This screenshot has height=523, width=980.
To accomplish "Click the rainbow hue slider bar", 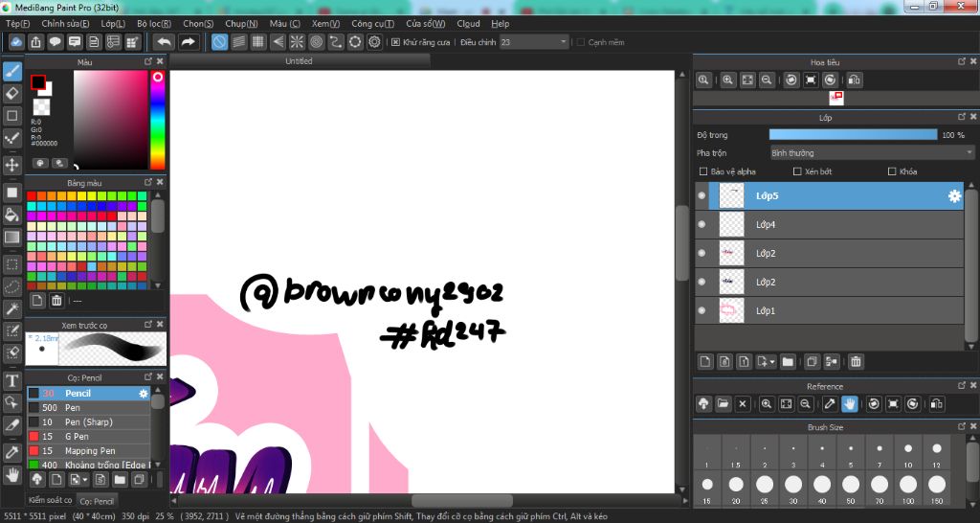I will (x=158, y=120).
